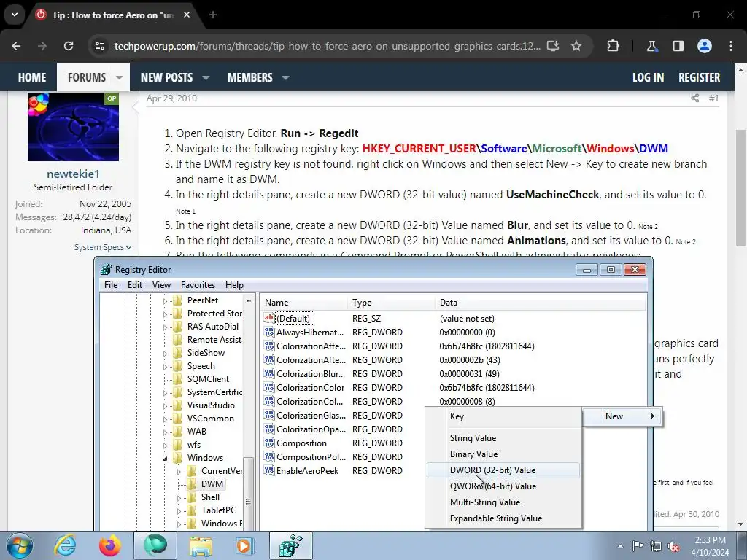Bookmark this page with star icon
747x560 pixels.
(576, 46)
